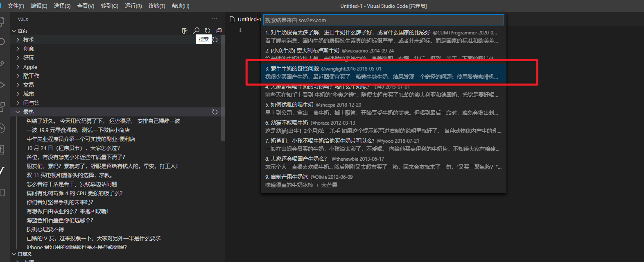Open the 查看(V) menu
Screen dimensions: 644x262
coord(86,6)
